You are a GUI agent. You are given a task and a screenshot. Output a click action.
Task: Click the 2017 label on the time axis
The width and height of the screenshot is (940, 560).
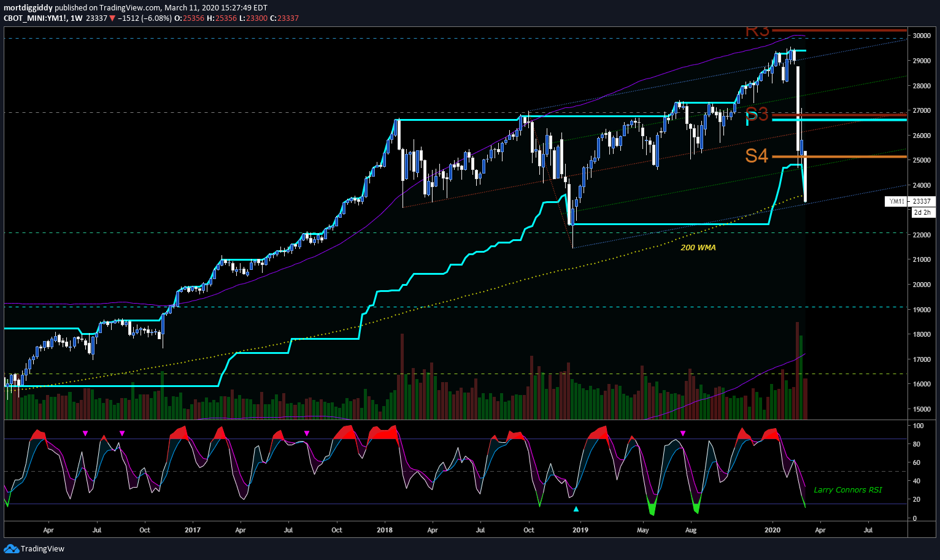193,530
